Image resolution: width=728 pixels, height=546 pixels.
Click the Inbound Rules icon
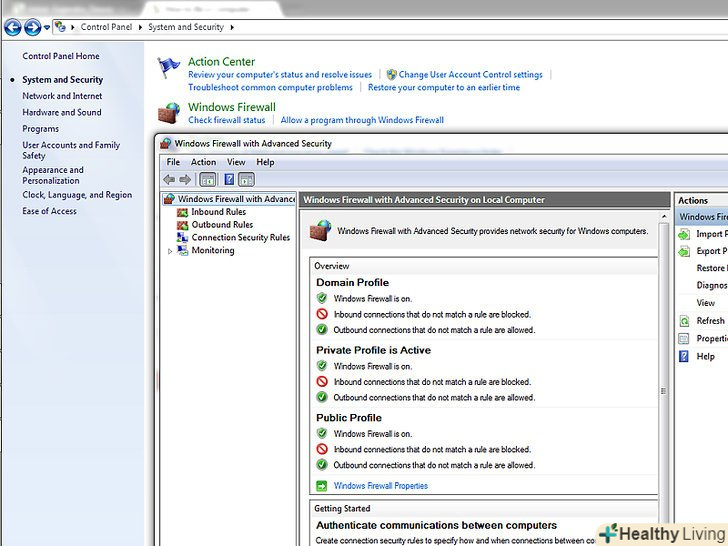pyautogui.click(x=182, y=212)
